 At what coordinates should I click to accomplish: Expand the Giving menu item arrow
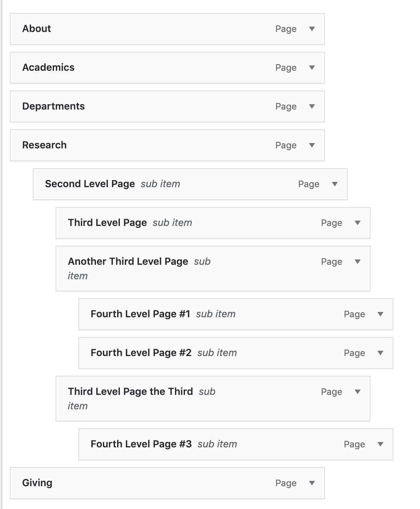tap(312, 483)
